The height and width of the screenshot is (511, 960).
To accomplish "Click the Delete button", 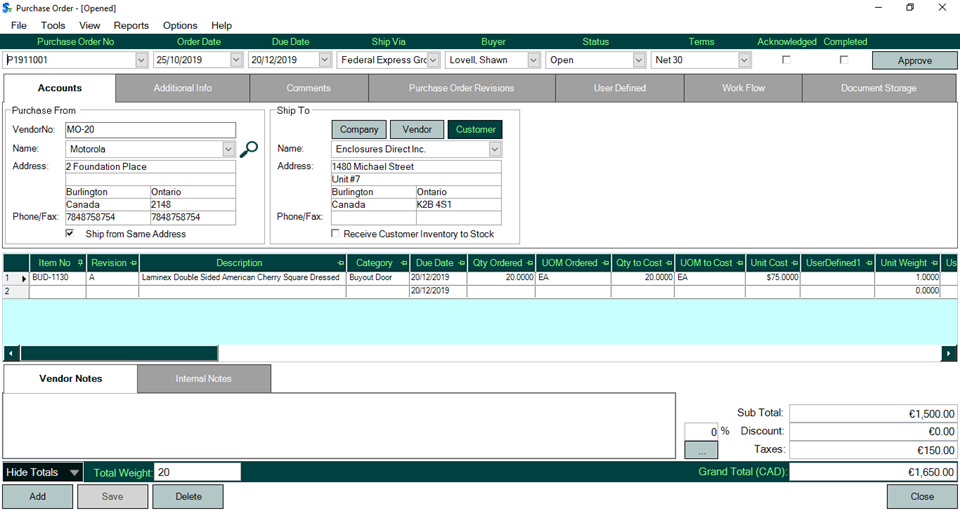I will 188,496.
